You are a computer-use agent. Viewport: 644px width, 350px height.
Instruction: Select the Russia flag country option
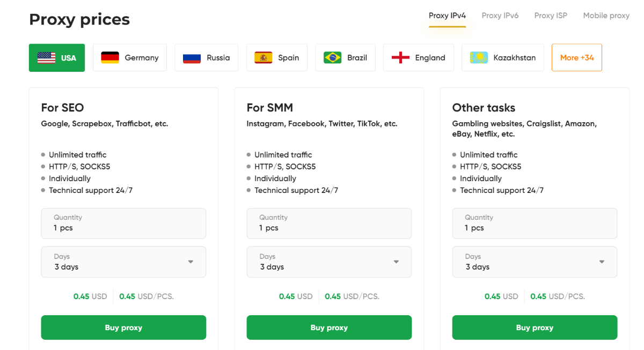pyautogui.click(x=206, y=57)
